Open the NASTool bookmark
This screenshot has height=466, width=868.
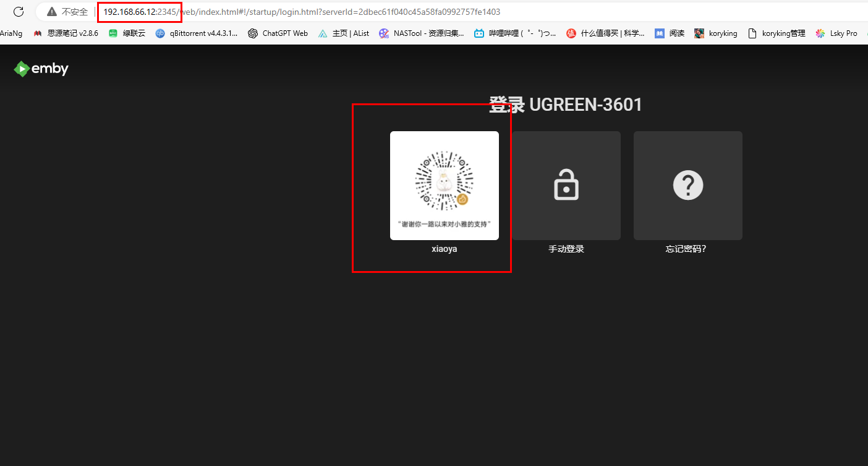422,33
